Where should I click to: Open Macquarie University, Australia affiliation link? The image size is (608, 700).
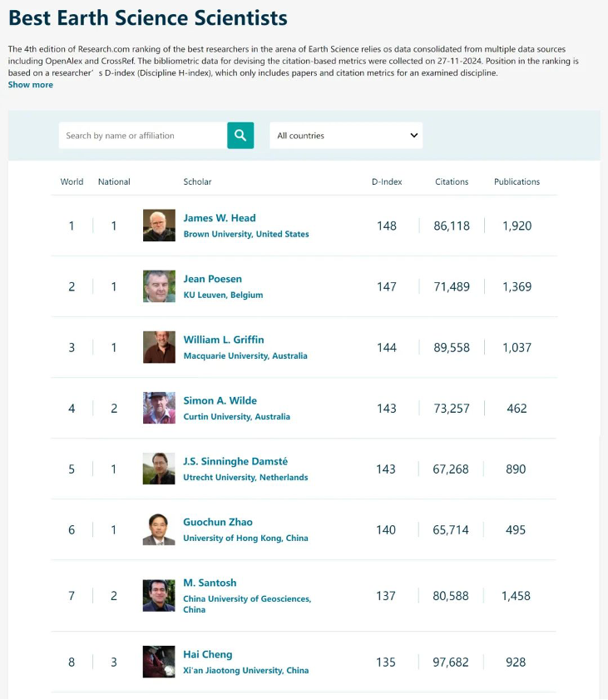245,356
